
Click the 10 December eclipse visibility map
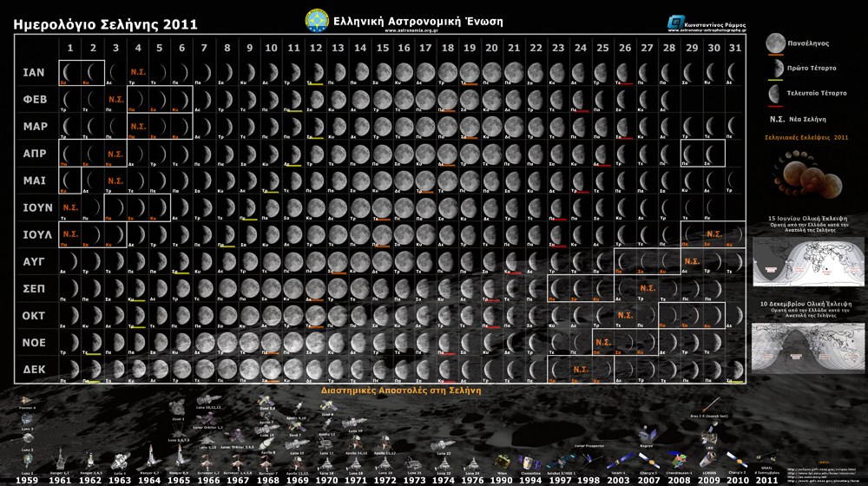point(807,347)
